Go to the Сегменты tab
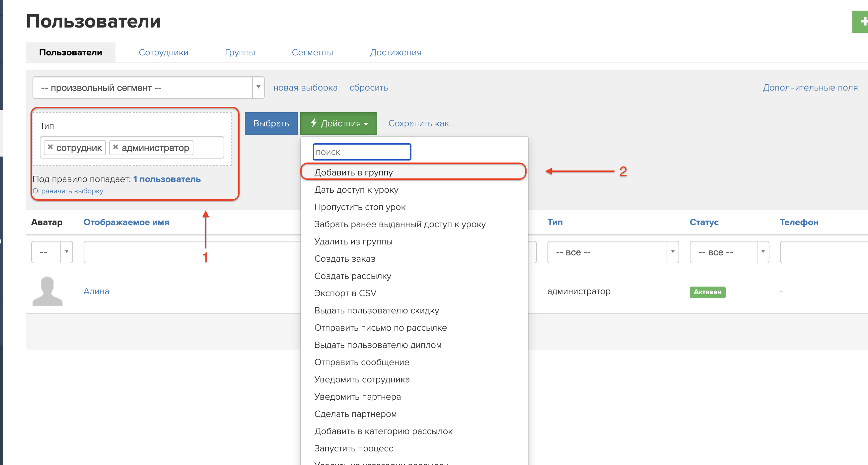Screen dimensions: 868x465 coord(312,52)
